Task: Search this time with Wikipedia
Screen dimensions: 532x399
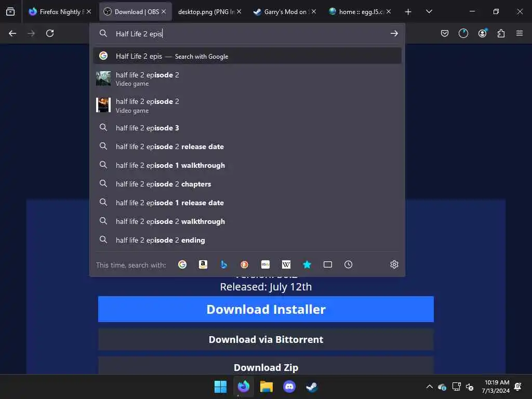Action: click(x=286, y=264)
